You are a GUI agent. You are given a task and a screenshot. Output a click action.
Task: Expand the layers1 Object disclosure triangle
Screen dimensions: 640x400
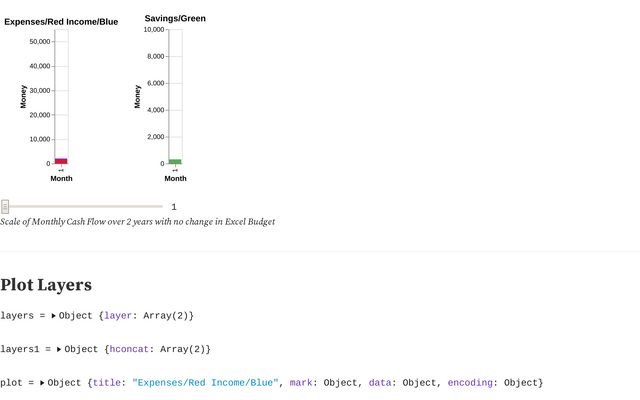tap(60, 349)
